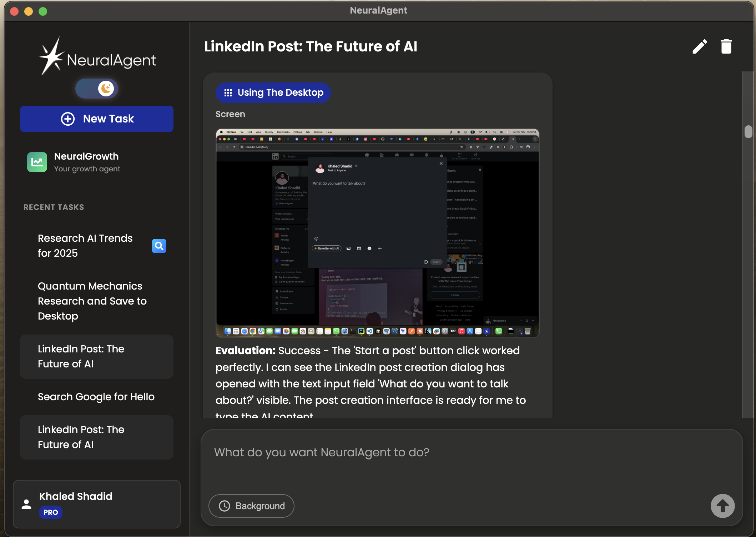Click the user profile avatar icon
This screenshot has height=537, width=756.
(x=26, y=504)
